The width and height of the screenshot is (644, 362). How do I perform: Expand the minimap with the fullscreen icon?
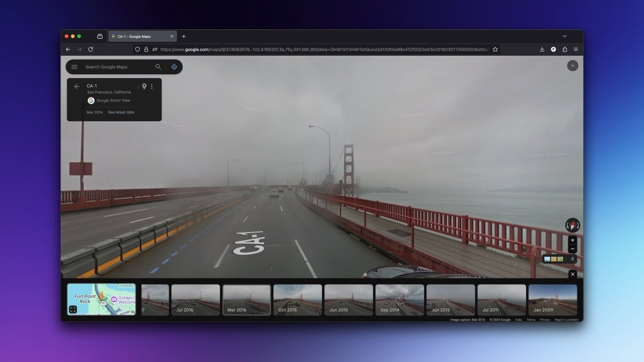pyautogui.click(x=73, y=309)
